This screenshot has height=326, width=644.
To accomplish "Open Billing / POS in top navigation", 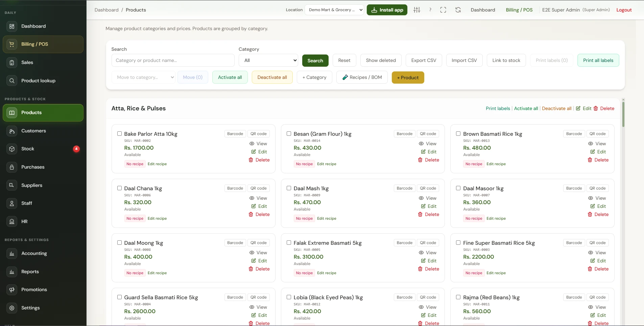I will [519, 10].
